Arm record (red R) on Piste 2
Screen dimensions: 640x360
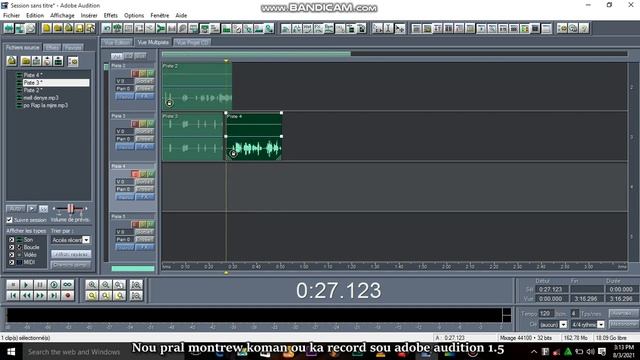[135, 73]
